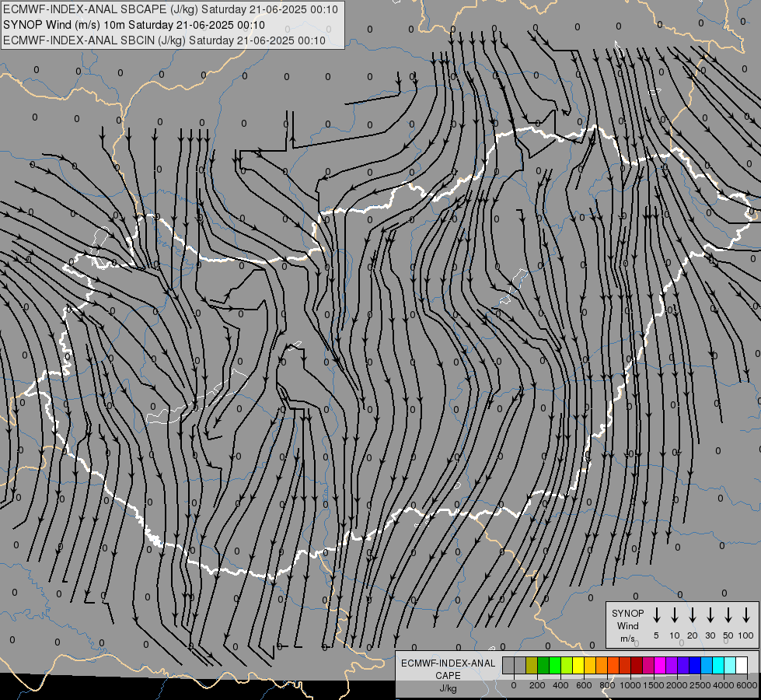This screenshot has width=761, height=700.
Task: Click the 10 m/s wind arrow in legend
Action: pos(675,615)
